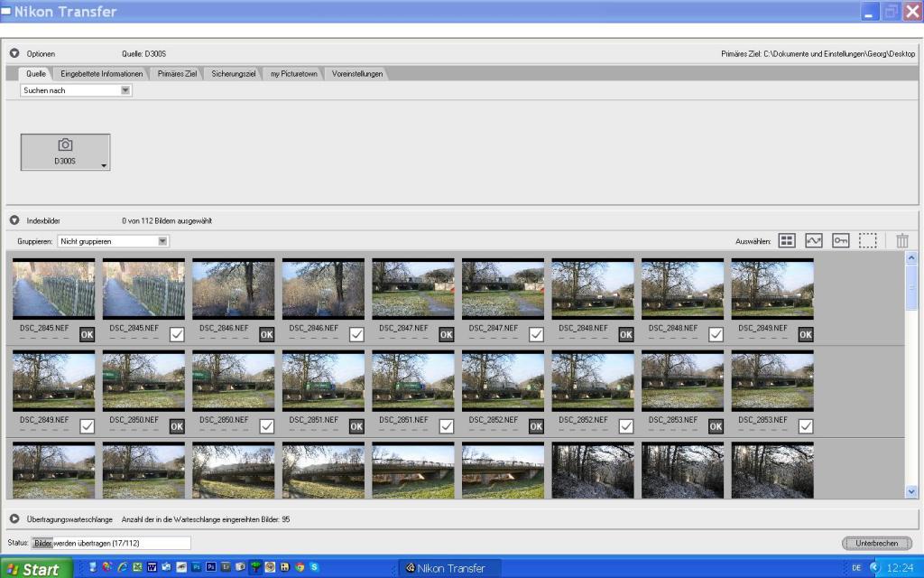The height and width of the screenshot is (578, 924).
Task: Uncheck the checkbox under DSC_2851.NEF
Action: coord(446,426)
